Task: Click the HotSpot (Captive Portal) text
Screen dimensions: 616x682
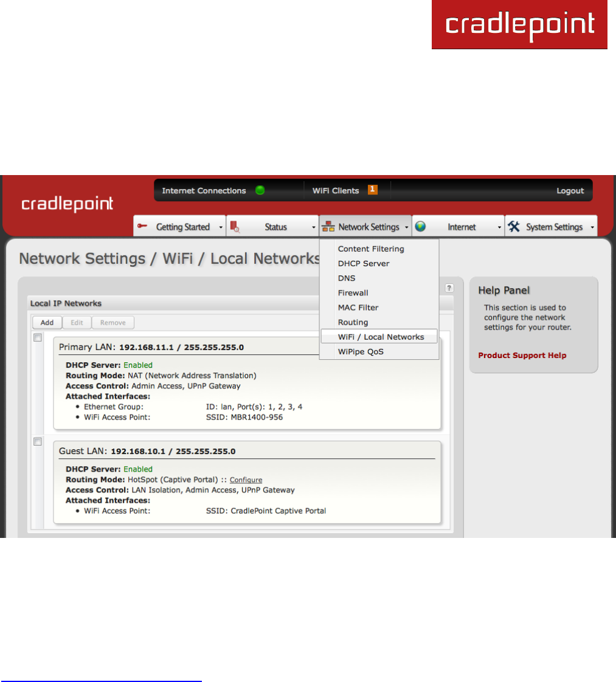Action: coord(173,480)
